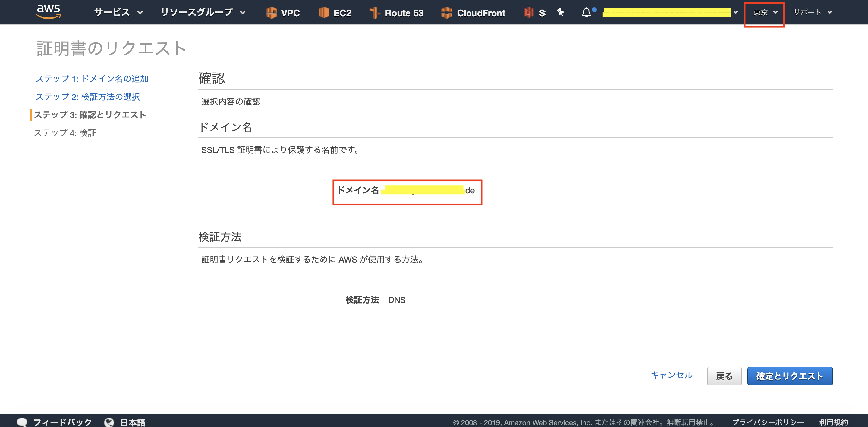
Task: Click the キャンセル link
Action: tap(671, 375)
